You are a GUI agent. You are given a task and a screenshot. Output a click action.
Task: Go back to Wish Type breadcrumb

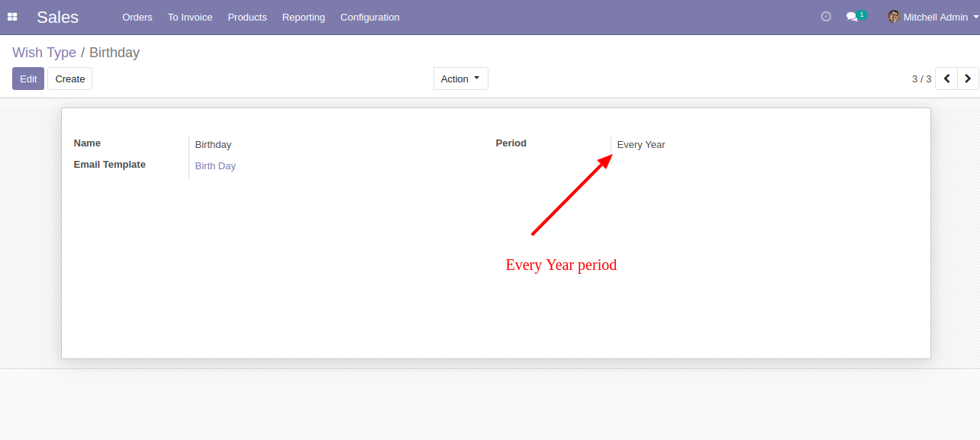[x=44, y=53]
